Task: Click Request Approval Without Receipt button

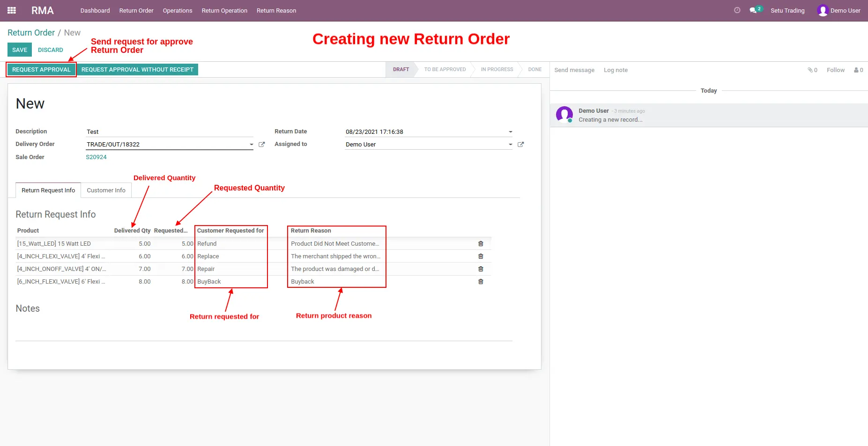Action: pos(137,69)
